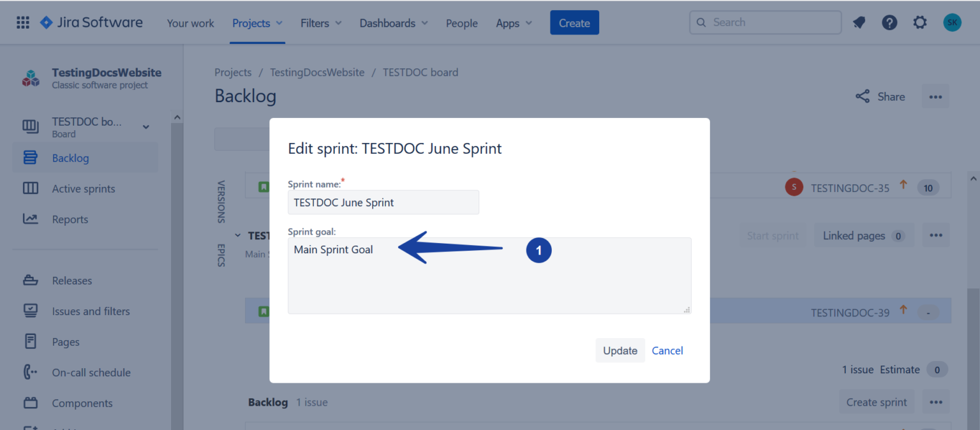Click the Share icon above the board
This screenshot has width=980, height=430.
(863, 96)
